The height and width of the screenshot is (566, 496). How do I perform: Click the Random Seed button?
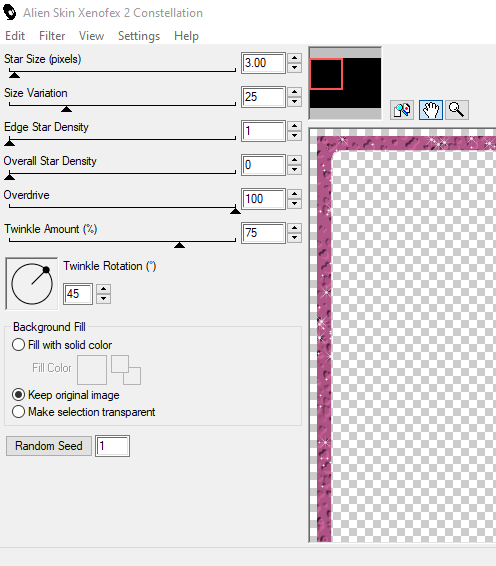tap(49, 446)
